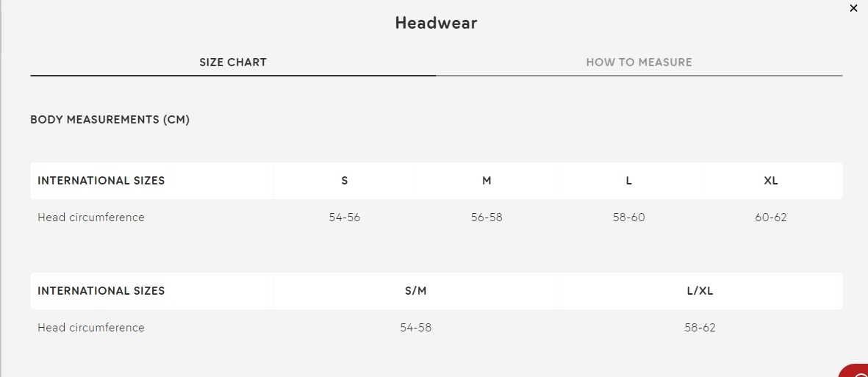This screenshot has width=868, height=377.
Task: Click the 58-60 head circumference value
Action: (629, 218)
